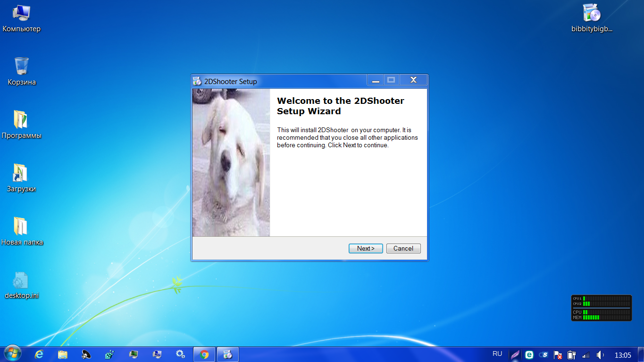Click the blue-screen computer icon in the taskbar
Image resolution: width=644 pixels, height=362 pixels.
pos(157,354)
